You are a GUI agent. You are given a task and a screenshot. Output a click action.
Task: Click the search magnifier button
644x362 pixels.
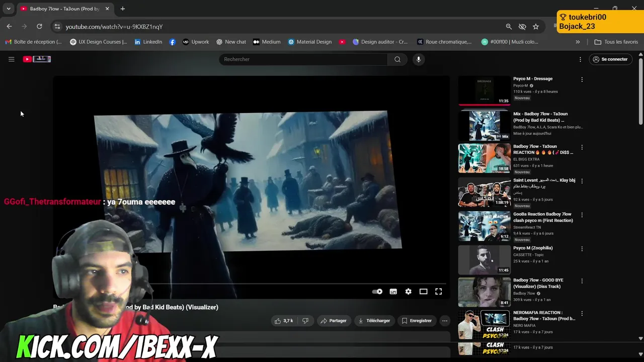click(397, 59)
